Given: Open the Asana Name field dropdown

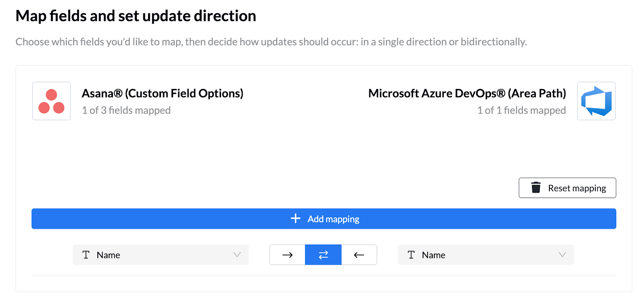Looking at the screenshot, I should [160, 255].
